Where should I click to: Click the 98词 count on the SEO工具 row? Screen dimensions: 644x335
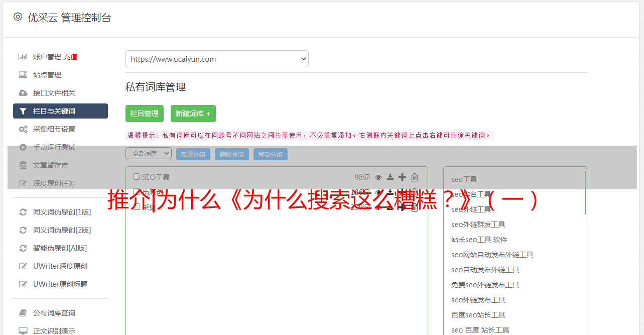(362, 177)
